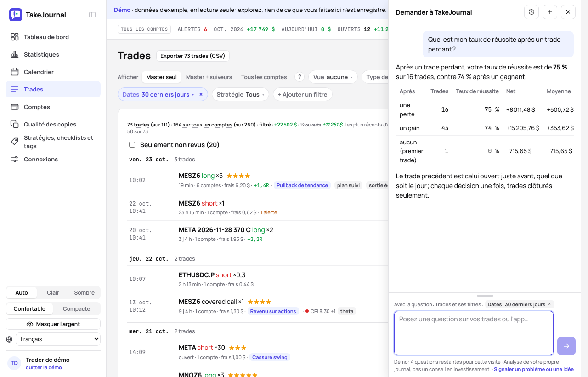
Task: Open the Trades page in the sidebar
Action: pyautogui.click(x=53, y=89)
